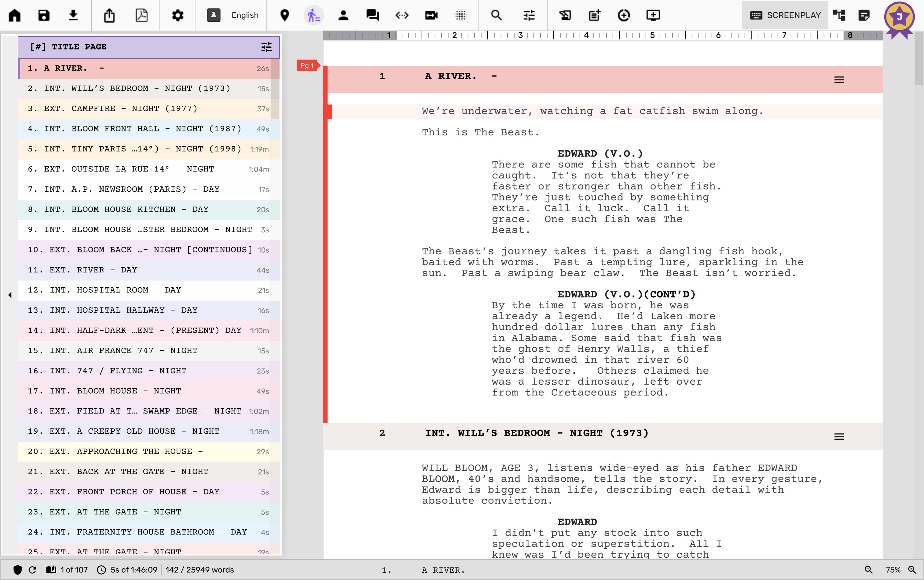Open the location pin tool
924x580 pixels.
pos(284,15)
